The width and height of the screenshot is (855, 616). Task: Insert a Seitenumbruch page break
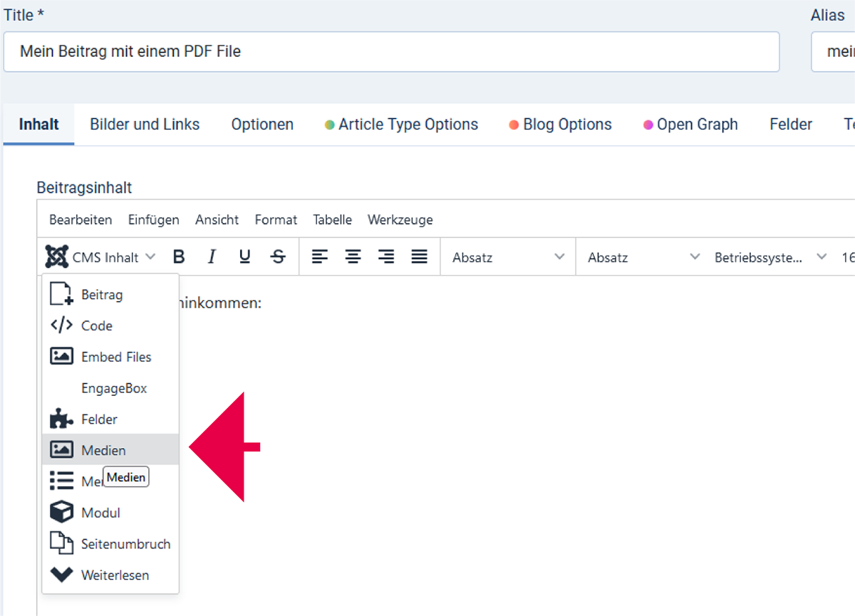(x=125, y=543)
